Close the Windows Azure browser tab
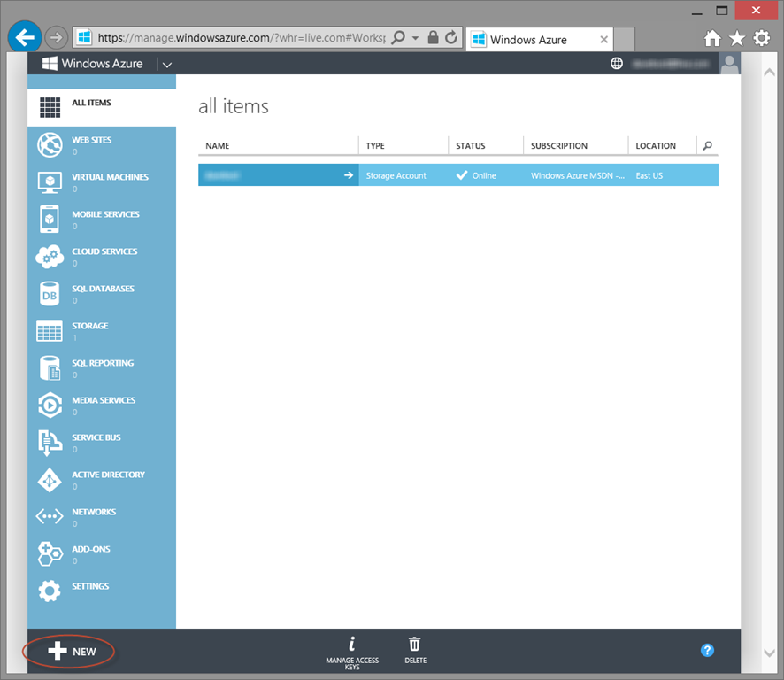 (604, 40)
